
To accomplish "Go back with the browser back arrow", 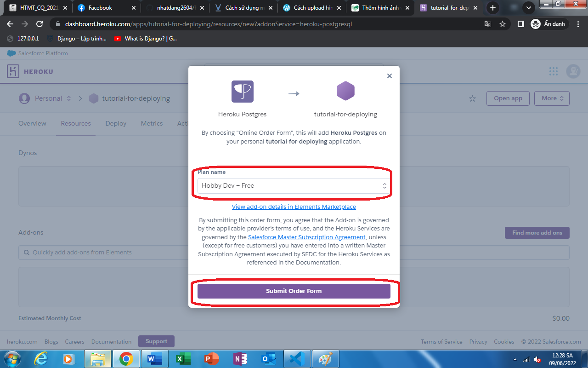I will coord(11,24).
